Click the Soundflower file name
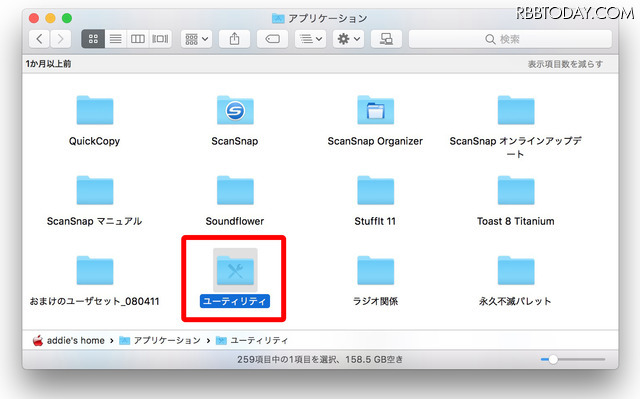Image resolution: width=640 pixels, height=399 pixels. pyautogui.click(x=235, y=221)
